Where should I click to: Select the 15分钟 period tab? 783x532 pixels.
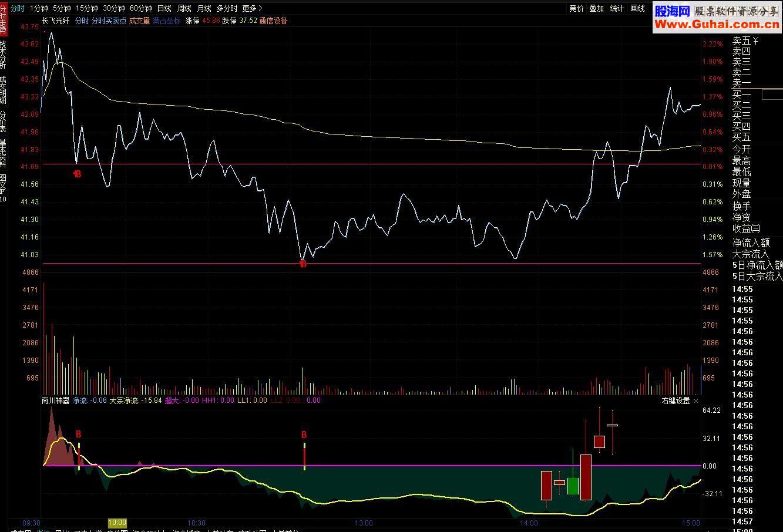[87, 8]
